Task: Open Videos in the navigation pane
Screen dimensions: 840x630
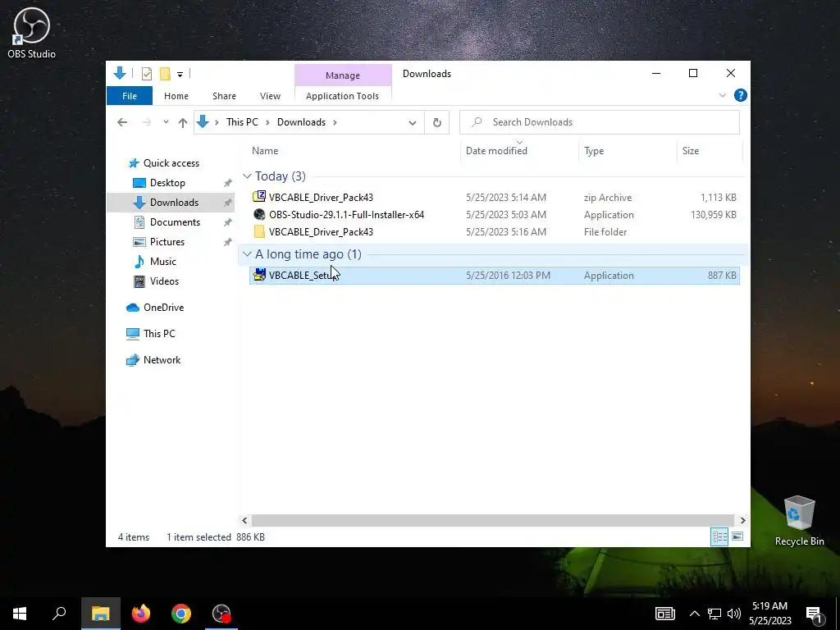Action: [164, 281]
